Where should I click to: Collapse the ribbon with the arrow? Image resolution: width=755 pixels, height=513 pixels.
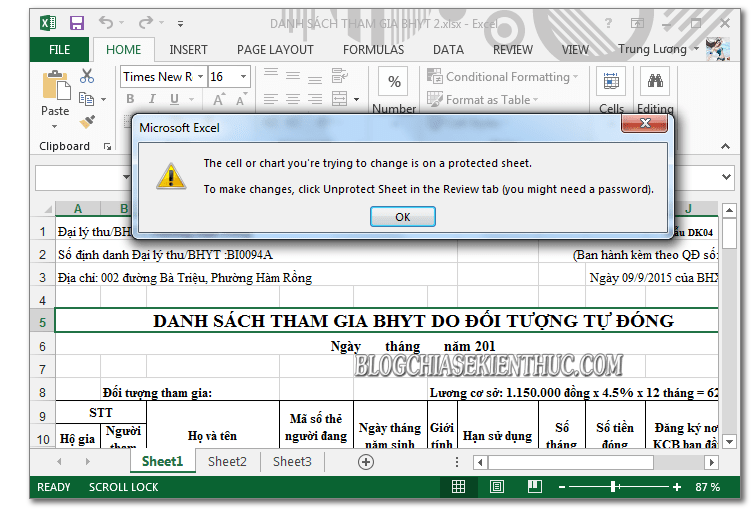point(725,146)
